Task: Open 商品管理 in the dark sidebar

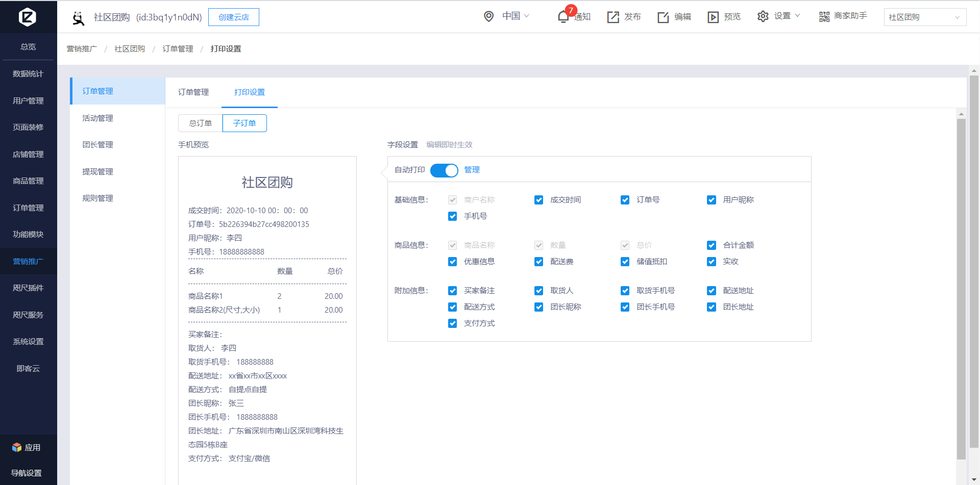Action: click(29, 181)
